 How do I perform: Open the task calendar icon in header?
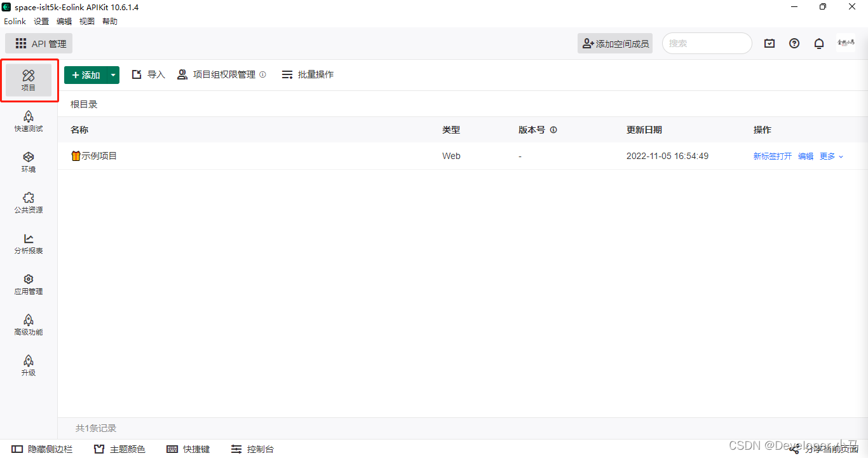[770, 43]
